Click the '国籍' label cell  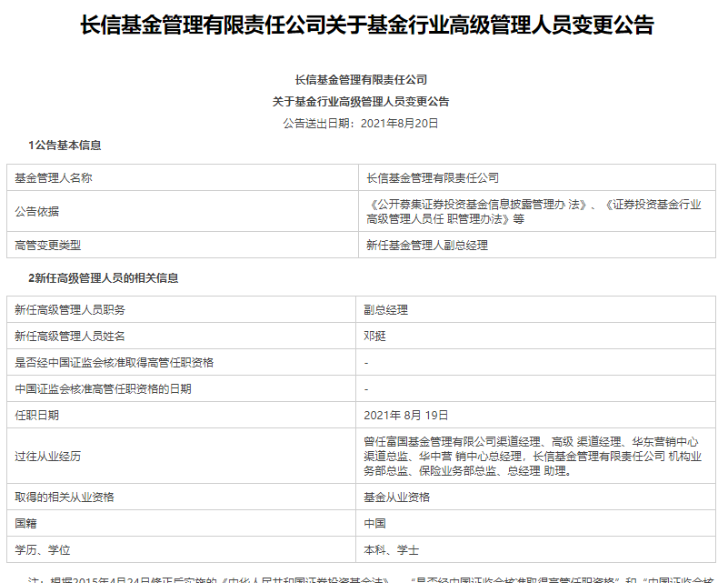pos(181,523)
